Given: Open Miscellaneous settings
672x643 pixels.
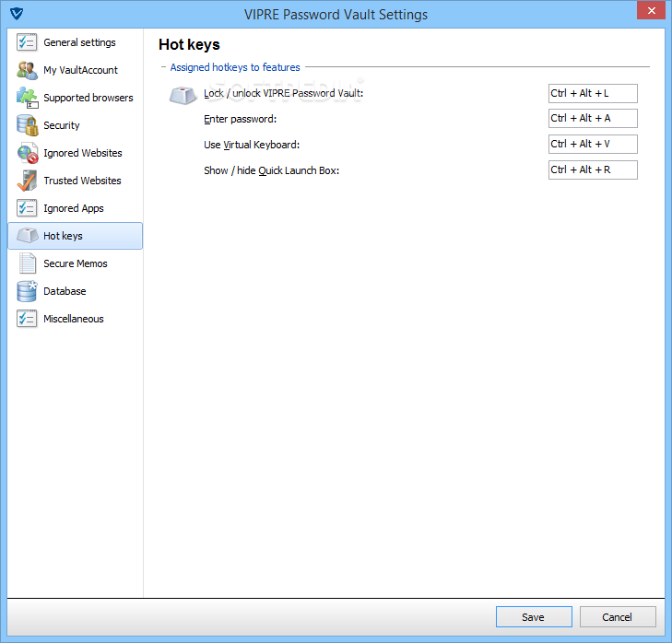Looking at the screenshot, I should pos(75,319).
